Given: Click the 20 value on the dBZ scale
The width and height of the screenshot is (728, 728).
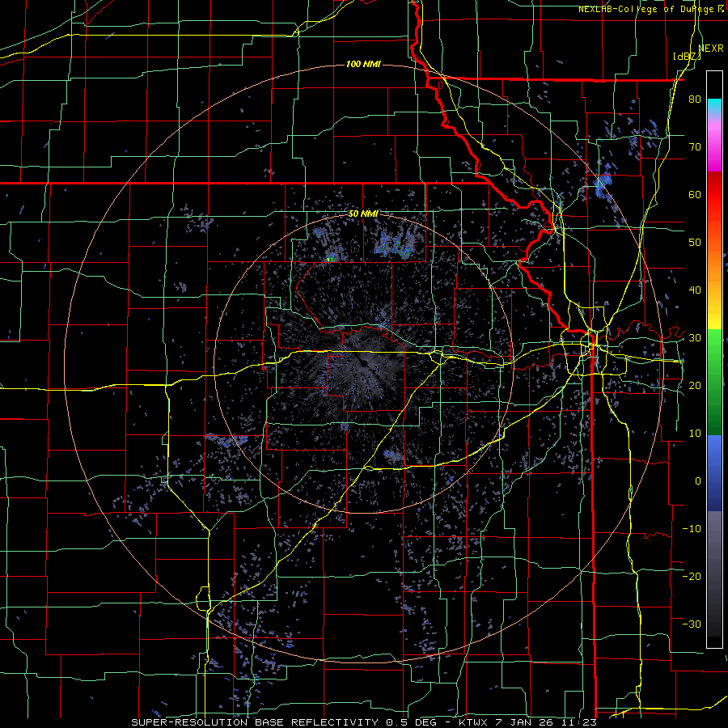Looking at the screenshot, I should [695, 387].
